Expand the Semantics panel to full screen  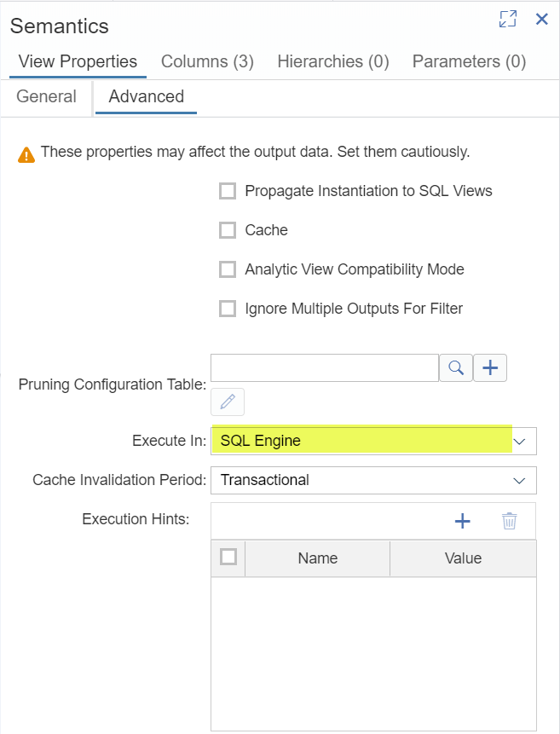tap(507, 19)
